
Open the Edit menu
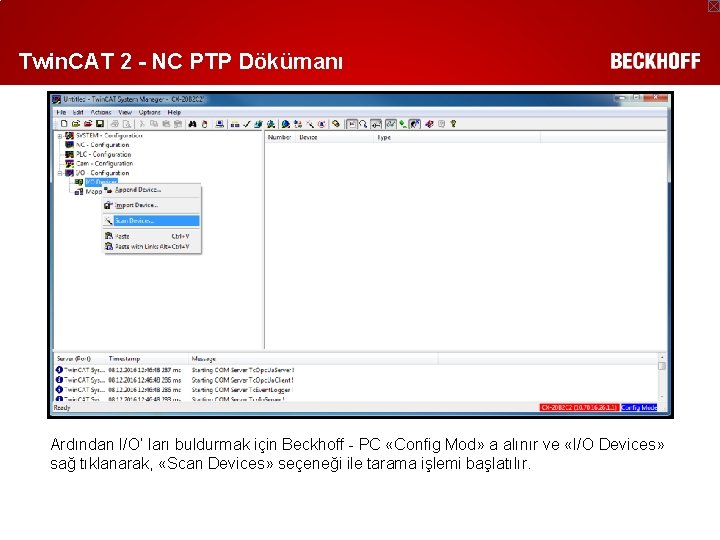click(78, 112)
